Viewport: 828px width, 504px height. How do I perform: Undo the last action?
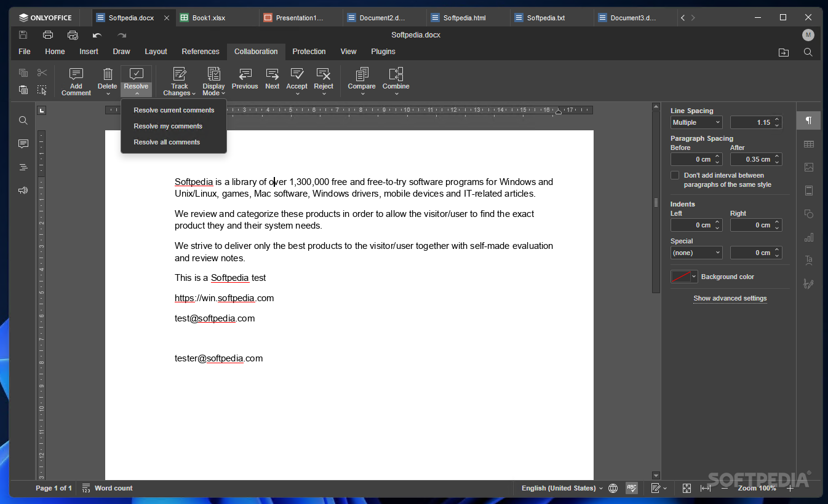(97, 35)
